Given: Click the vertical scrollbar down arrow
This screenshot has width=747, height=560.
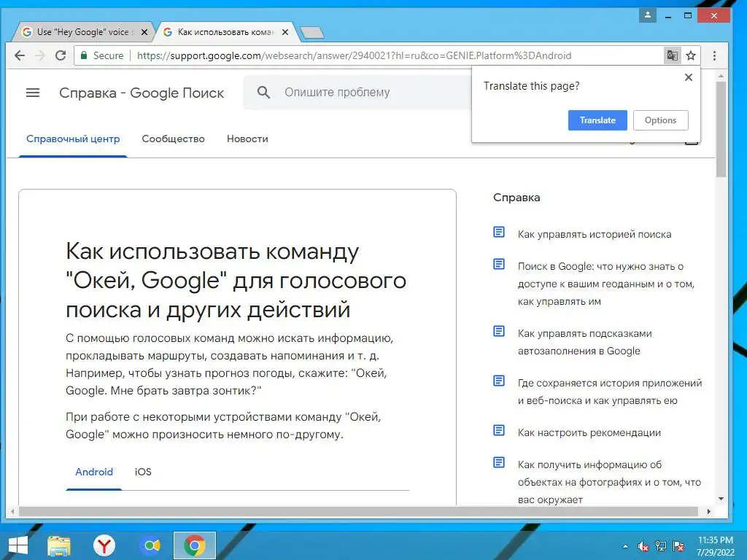Looking at the screenshot, I should coord(721,499).
